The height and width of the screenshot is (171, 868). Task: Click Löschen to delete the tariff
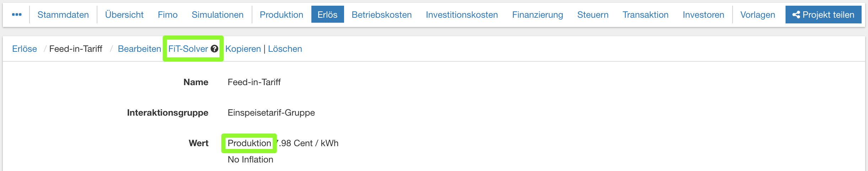coord(285,49)
